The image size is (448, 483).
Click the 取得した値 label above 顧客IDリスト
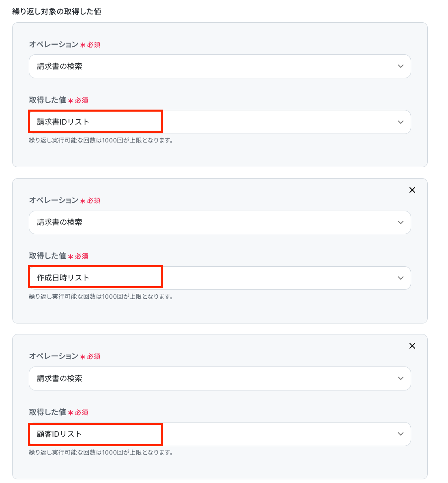tap(47, 412)
